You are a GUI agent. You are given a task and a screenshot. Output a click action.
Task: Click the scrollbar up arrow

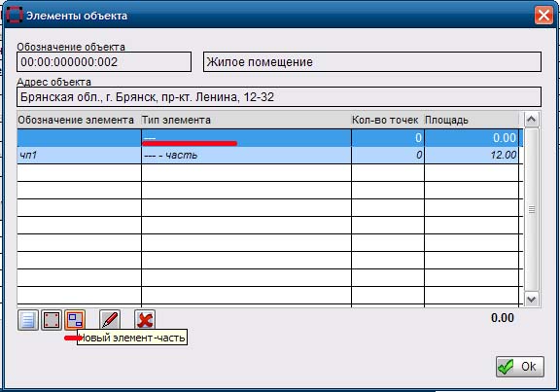click(x=532, y=120)
